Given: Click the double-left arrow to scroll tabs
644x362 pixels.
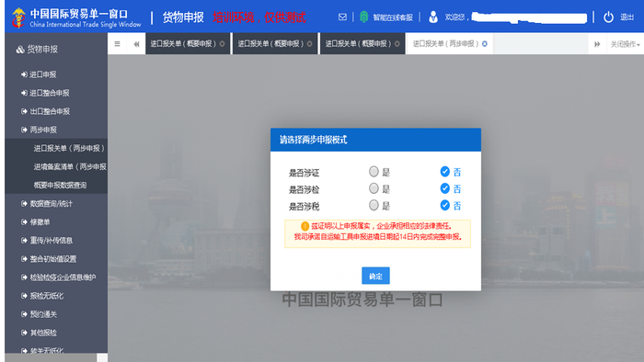Looking at the screenshot, I should (x=136, y=44).
